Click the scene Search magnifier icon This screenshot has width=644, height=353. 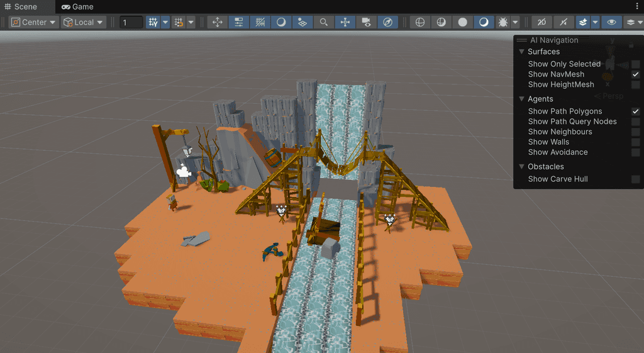click(x=324, y=22)
